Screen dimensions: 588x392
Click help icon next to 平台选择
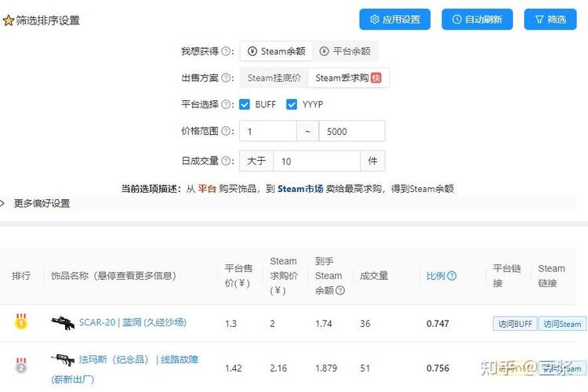pyautogui.click(x=226, y=104)
